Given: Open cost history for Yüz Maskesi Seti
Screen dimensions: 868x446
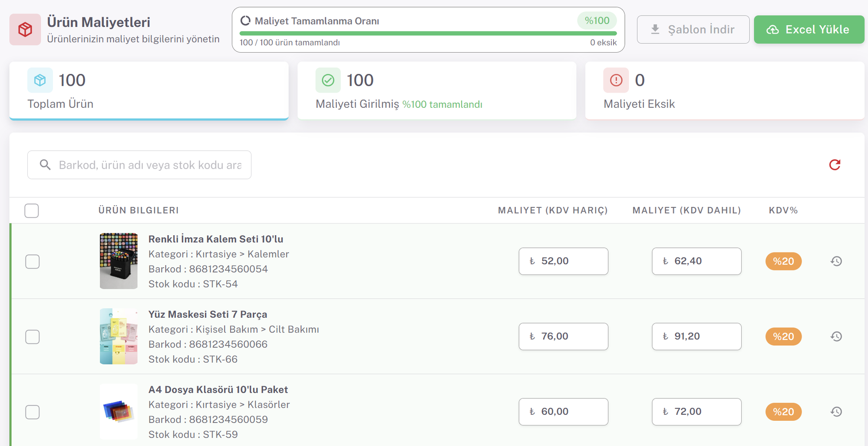Looking at the screenshot, I should (x=836, y=336).
